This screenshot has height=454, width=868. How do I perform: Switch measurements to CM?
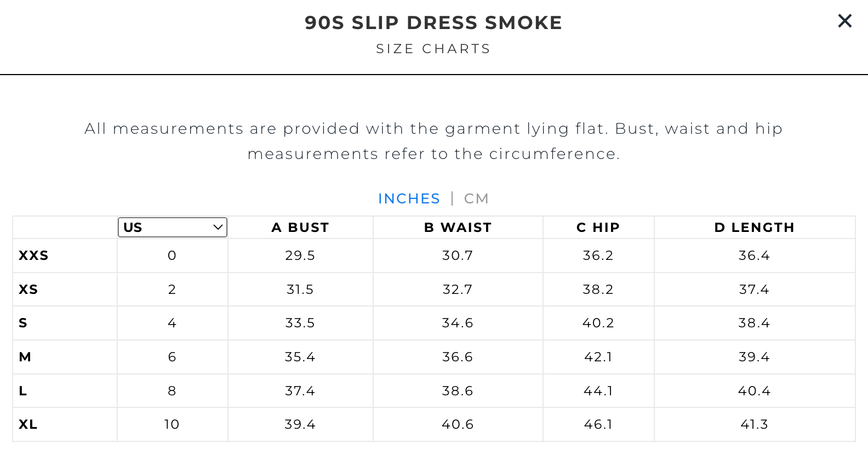(x=476, y=198)
